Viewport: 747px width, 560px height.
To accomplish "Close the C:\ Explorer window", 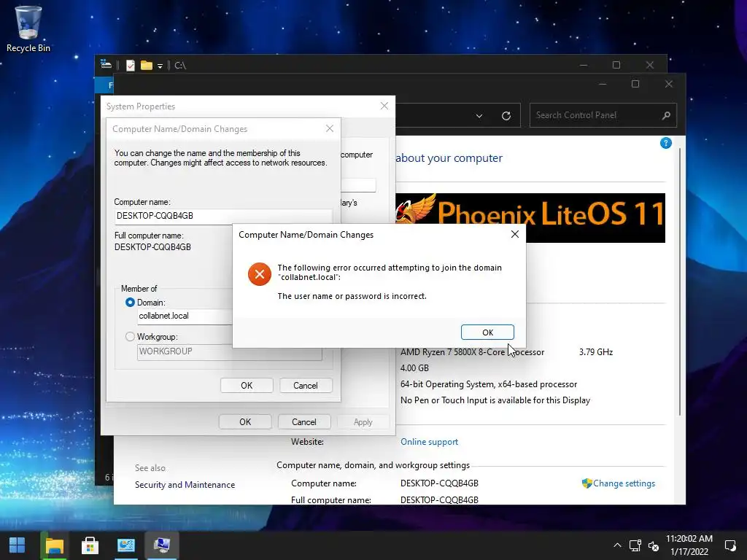I will tap(649, 65).
